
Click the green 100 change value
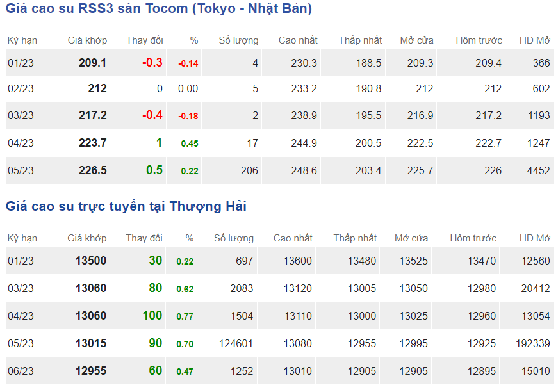point(152,316)
